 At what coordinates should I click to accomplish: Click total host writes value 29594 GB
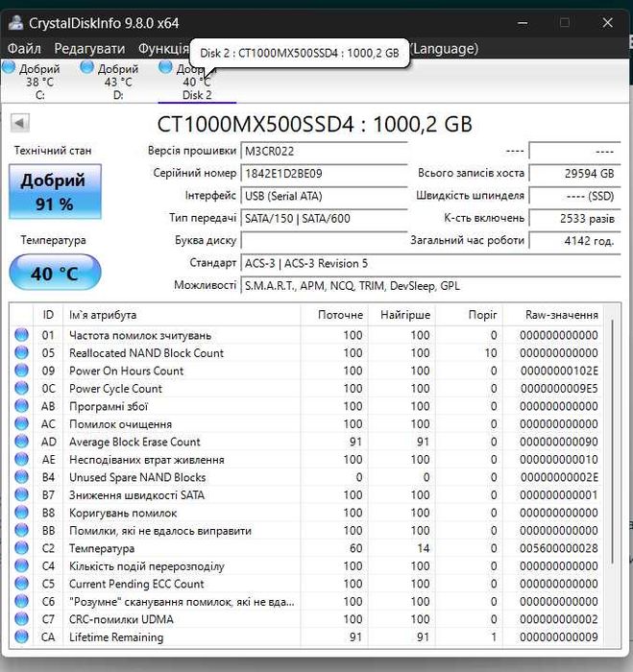(574, 174)
